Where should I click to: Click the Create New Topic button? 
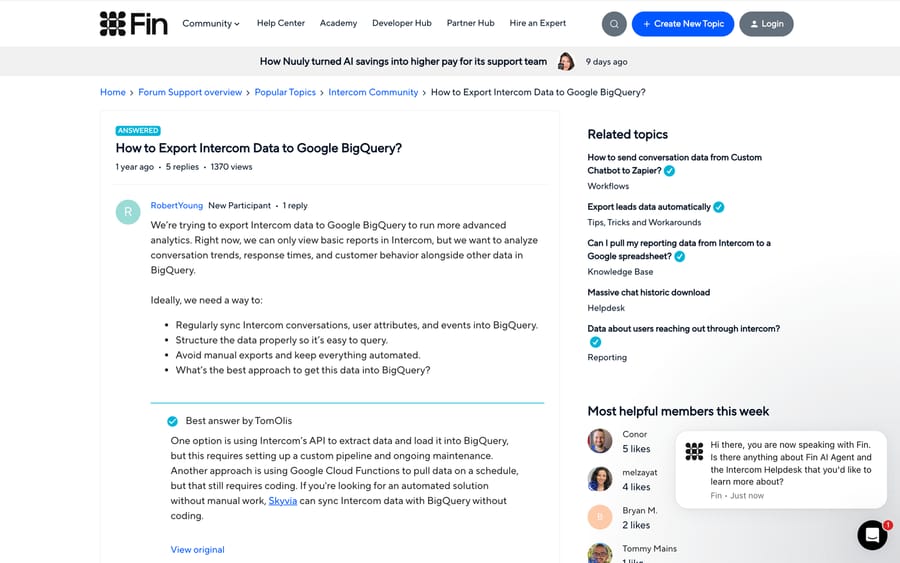click(682, 24)
